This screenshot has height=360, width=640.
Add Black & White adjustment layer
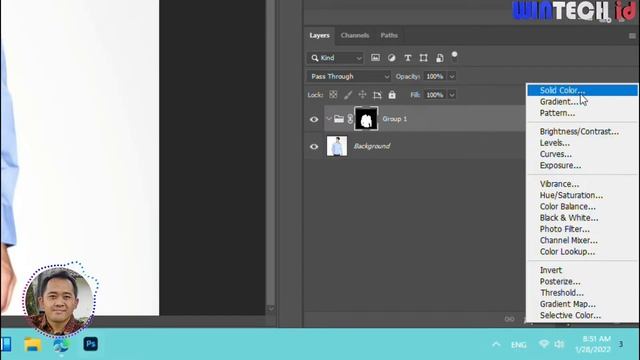click(582, 218)
